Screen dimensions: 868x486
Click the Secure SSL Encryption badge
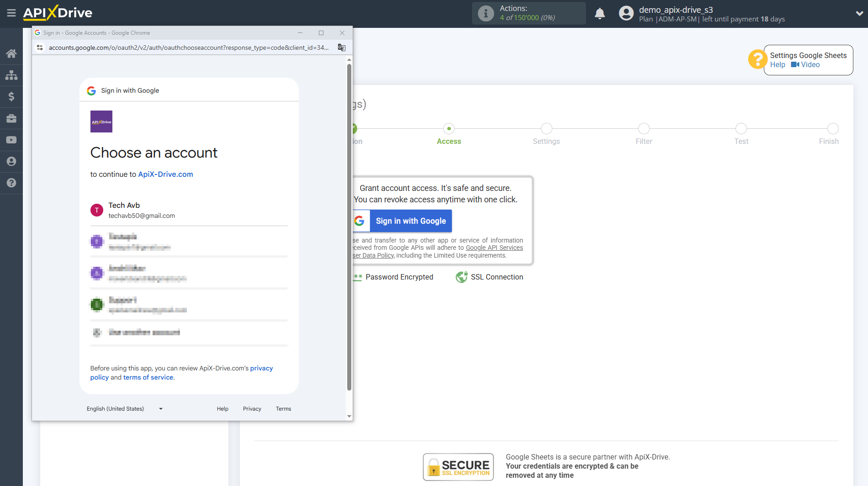tap(458, 467)
